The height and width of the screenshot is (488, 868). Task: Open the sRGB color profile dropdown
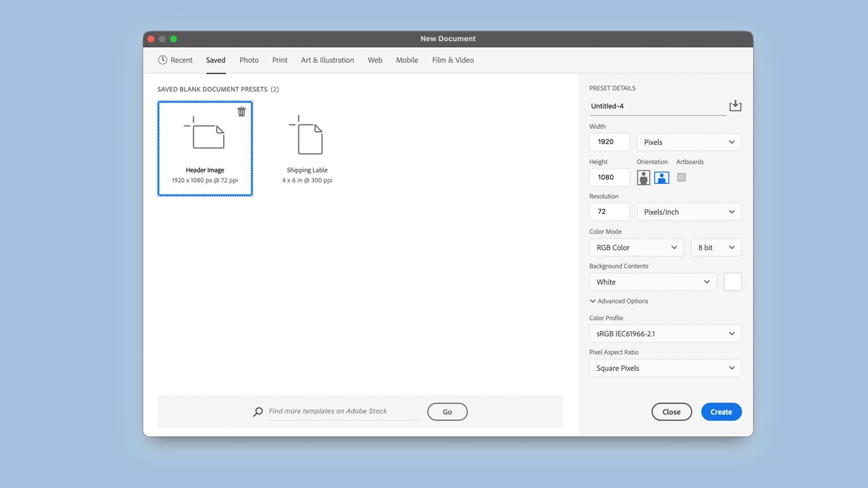(665, 333)
